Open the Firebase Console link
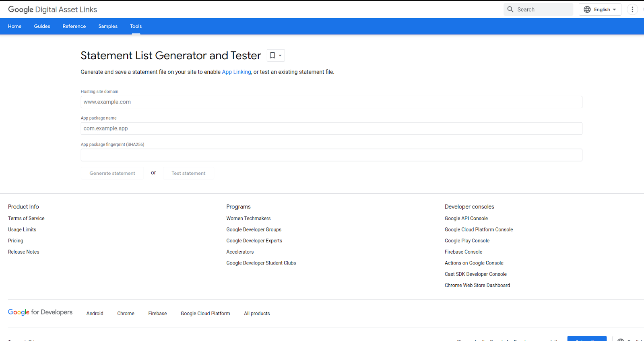The width and height of the screenshot is (644, 341). (x=463, y=252)
